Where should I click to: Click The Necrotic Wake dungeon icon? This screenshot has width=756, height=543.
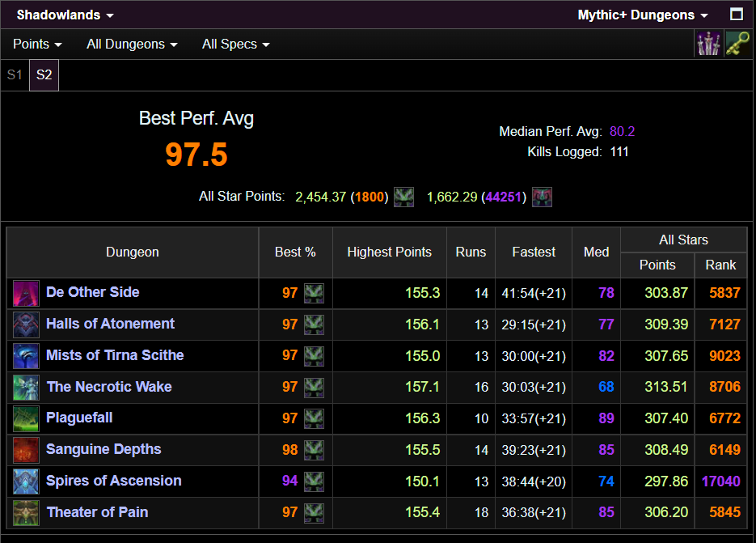coord(26,387)
